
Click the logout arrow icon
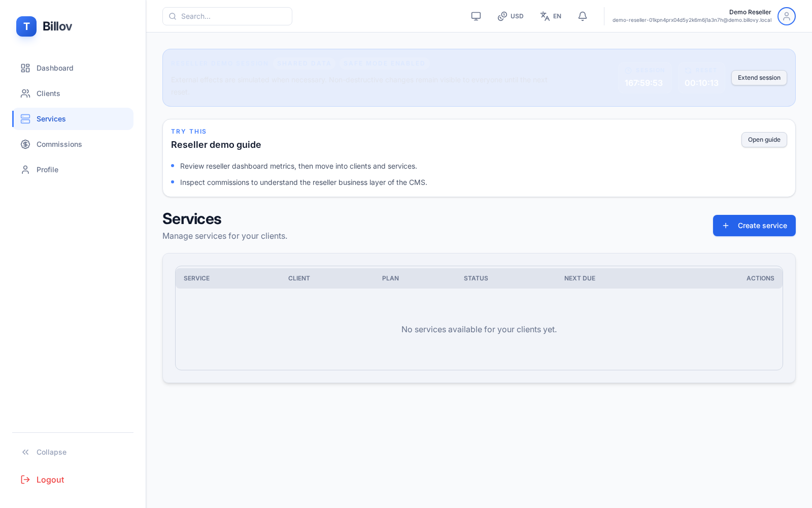25,480
